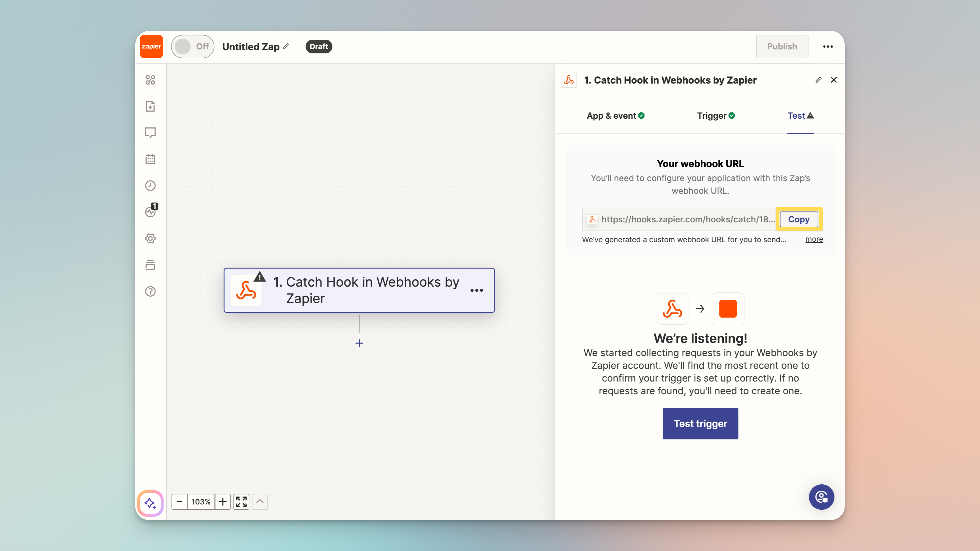
Task: Open the apps grid sidebar icon
Action: pyautogui.click(x=150, y=80)
